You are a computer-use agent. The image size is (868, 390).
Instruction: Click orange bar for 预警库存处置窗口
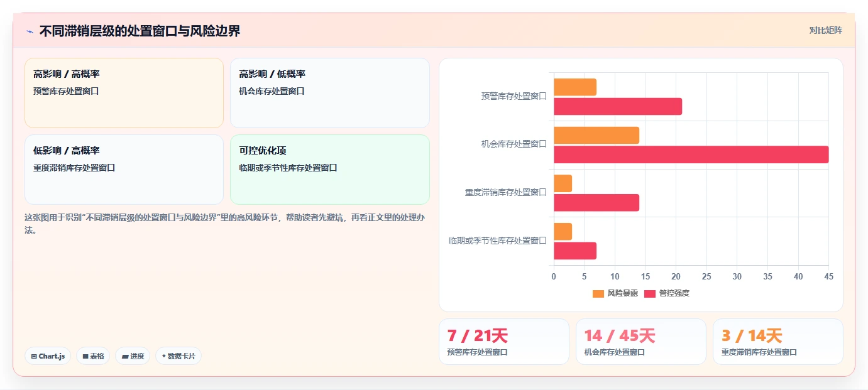click(575, 87)
